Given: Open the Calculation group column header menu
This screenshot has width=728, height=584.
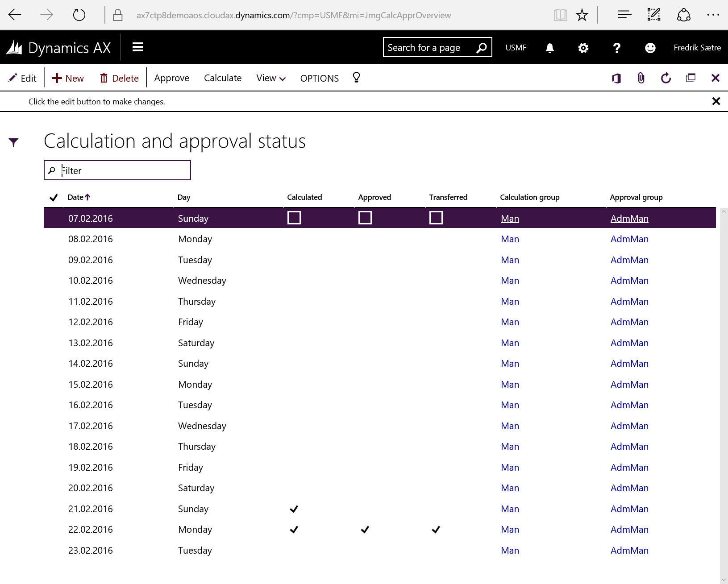Looking at the screenshot, I should (x=529, y=197).
